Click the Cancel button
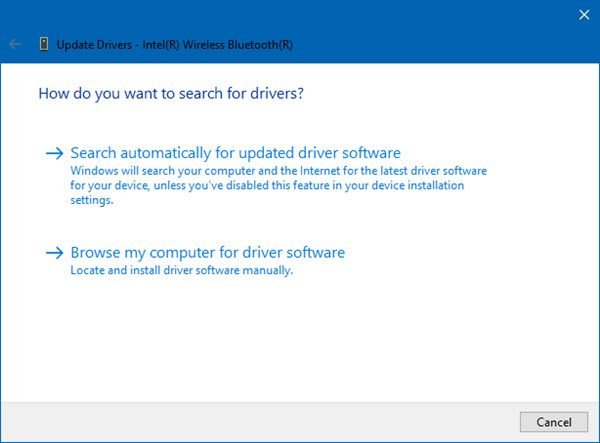600x443 pixels. 554,422
